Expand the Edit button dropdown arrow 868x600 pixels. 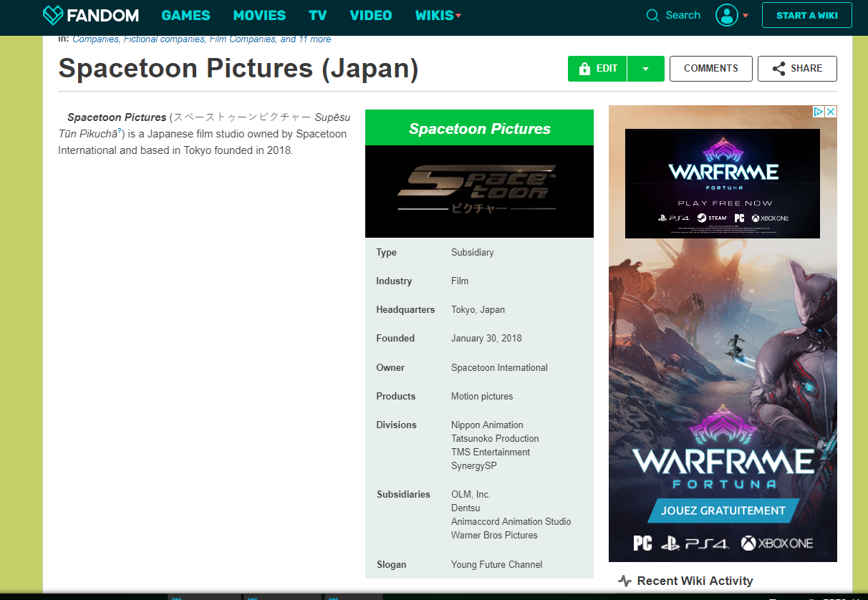[645, 69]
